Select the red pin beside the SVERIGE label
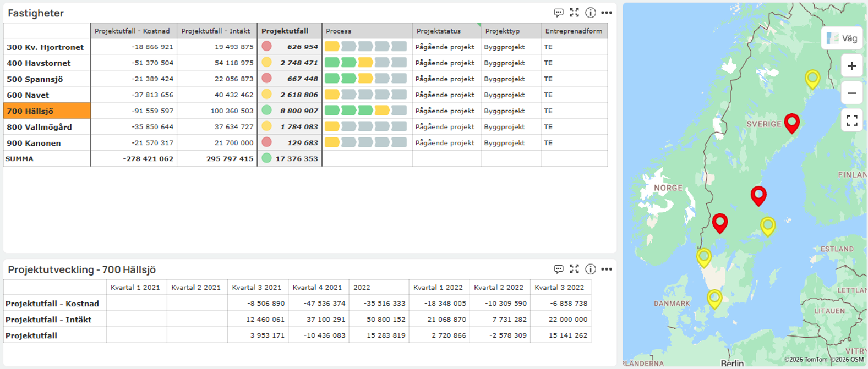The image size is (868, 369). [792, 123]
